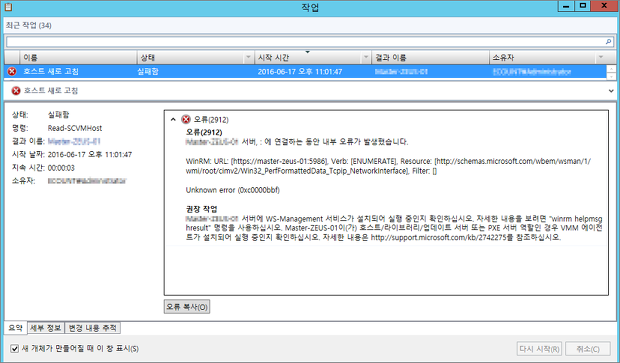Click the 2016-06-17 오후 11:01:47 start time cell
This screenshot has width=620, height=363.
[x=300, y=72]
